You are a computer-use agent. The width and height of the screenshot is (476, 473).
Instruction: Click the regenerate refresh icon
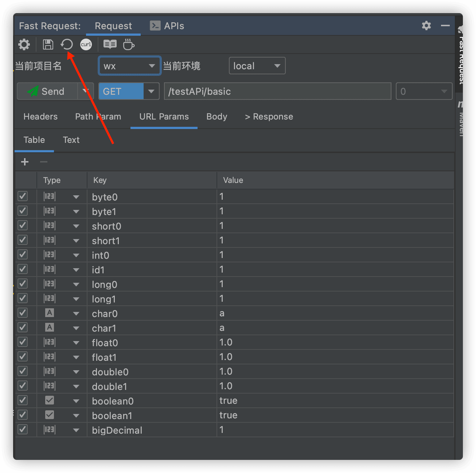tap(67, 44)
